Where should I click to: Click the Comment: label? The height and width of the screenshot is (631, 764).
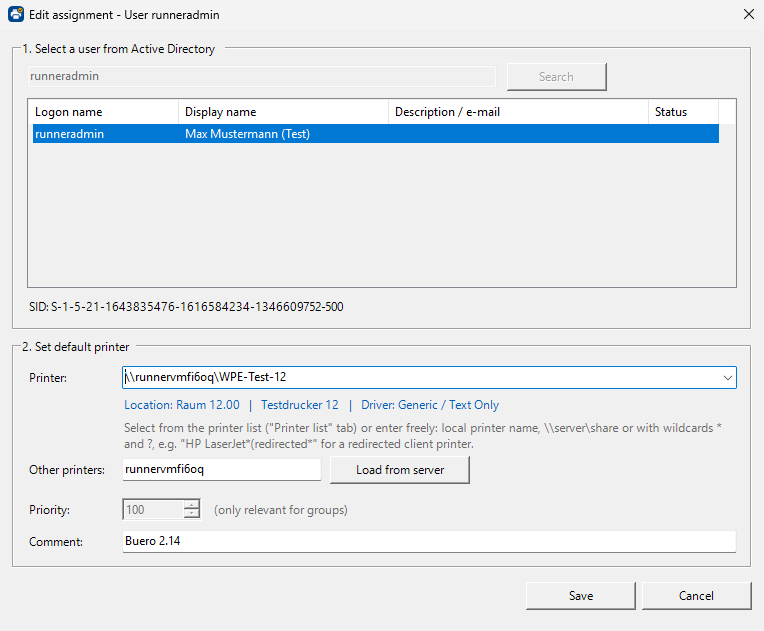(x=56, y=542)
